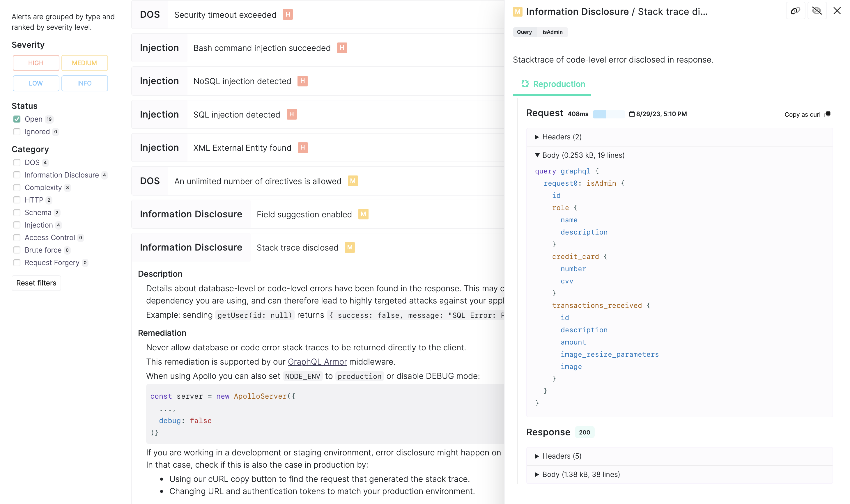Copy the alert link icon
850x504 pixels.
click(795, 11)
